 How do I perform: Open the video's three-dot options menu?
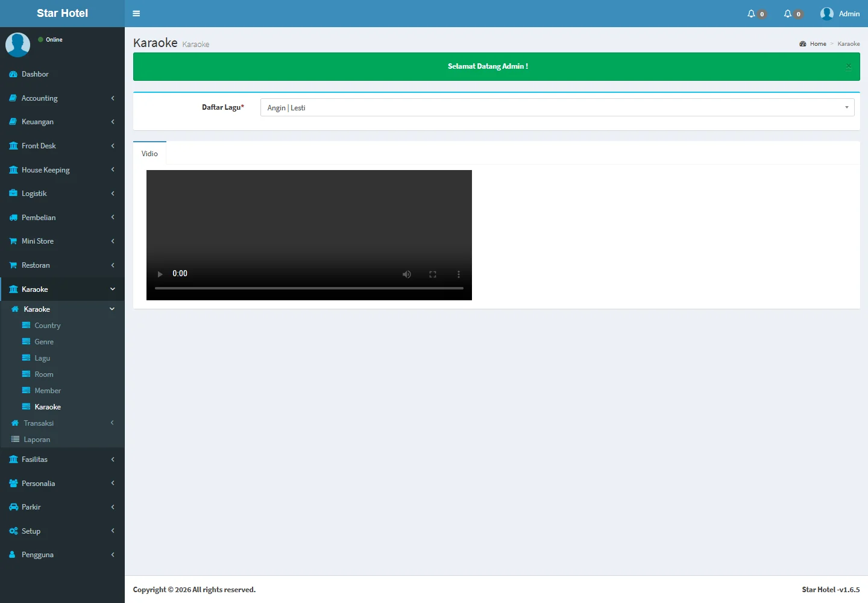click(459, 274)
